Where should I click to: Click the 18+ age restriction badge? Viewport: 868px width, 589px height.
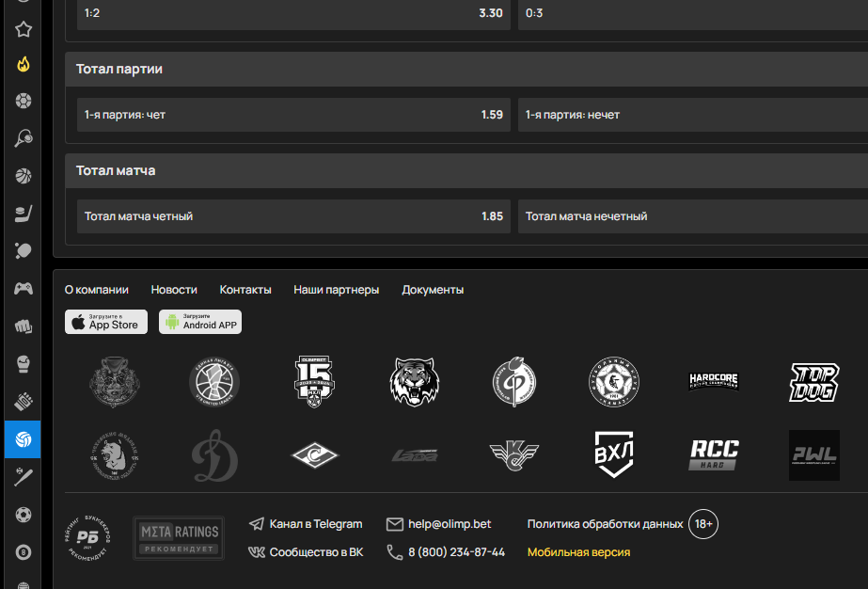(703, 524)
